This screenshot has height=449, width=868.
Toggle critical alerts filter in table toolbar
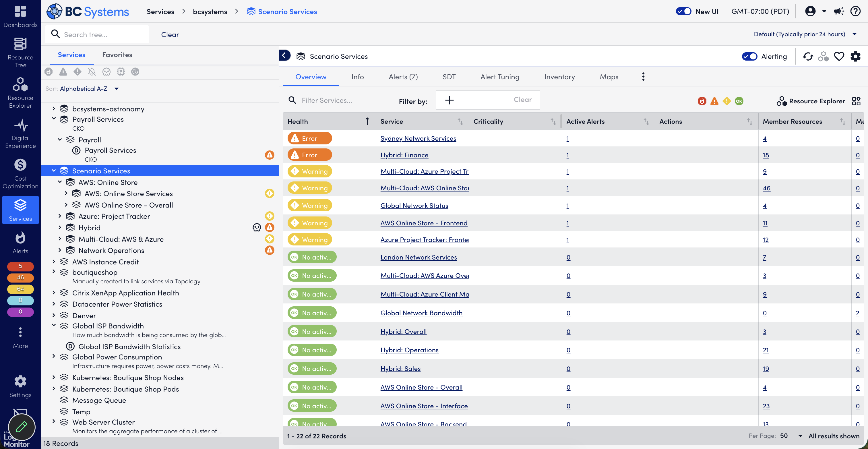coord(702,101)
